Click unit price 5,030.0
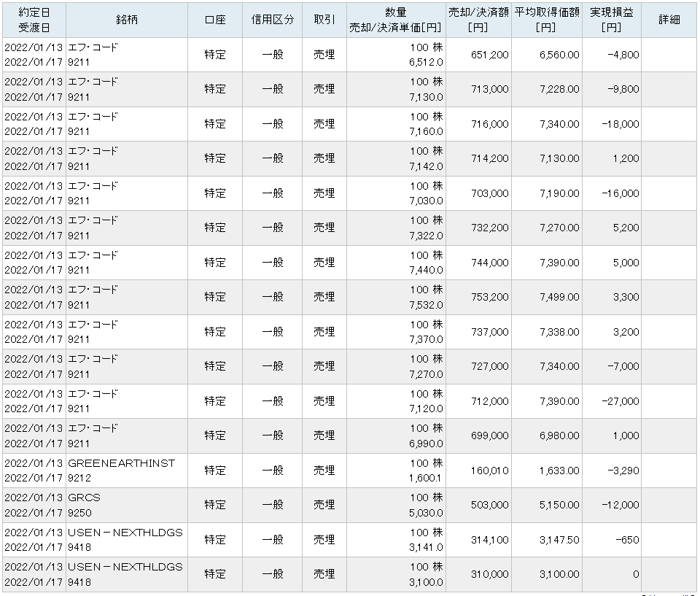Screen dimensions: 700x596 [426, 513]
